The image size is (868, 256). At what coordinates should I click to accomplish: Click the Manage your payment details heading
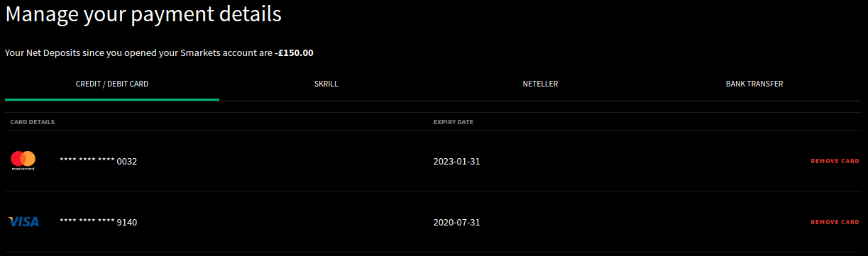click(x=143, y=14)
